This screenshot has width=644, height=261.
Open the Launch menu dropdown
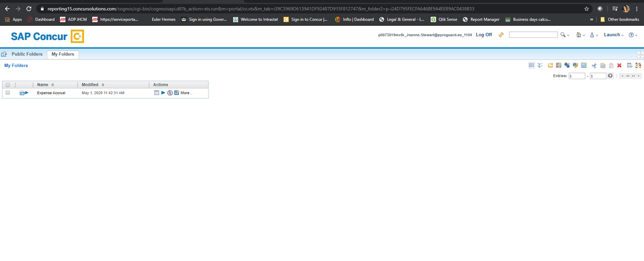point(614,35)
